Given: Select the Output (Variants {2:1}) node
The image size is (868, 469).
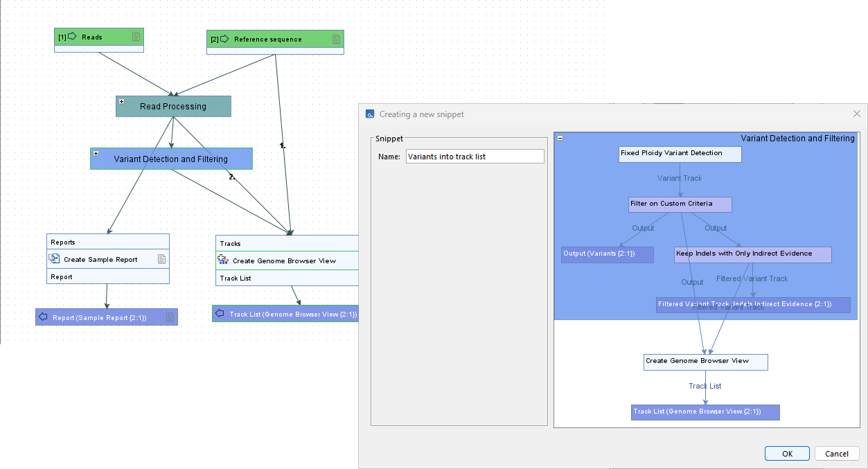Looking at the screenshot, I should coord(607,254).
